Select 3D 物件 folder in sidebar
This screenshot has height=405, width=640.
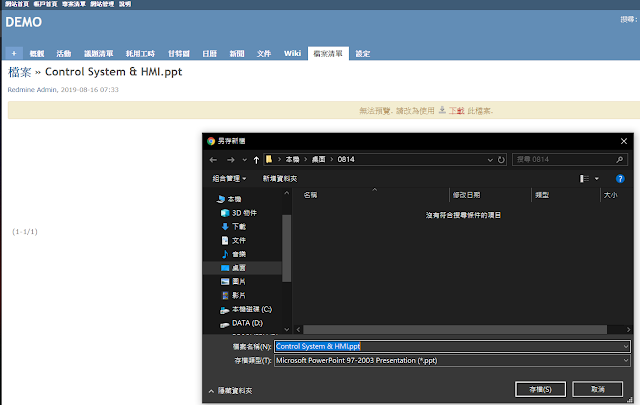click(239, 213)
